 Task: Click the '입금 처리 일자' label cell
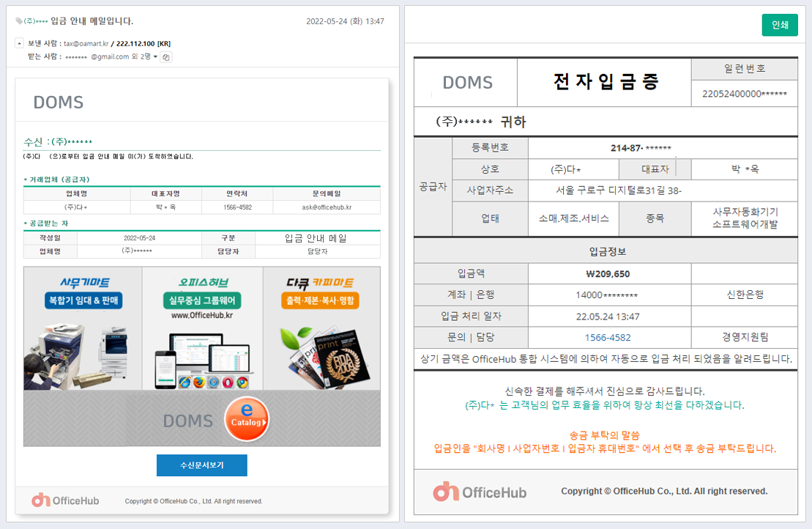[x=472, y=316]
